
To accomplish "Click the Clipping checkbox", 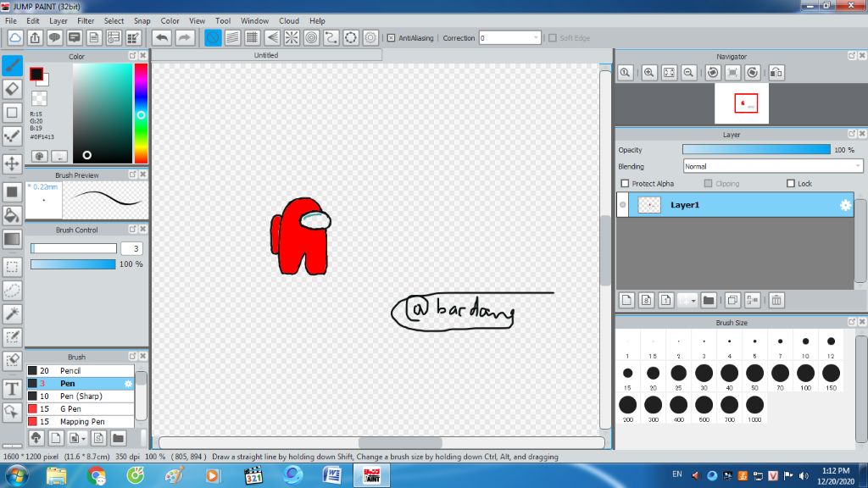I will (x=708, y=183).
